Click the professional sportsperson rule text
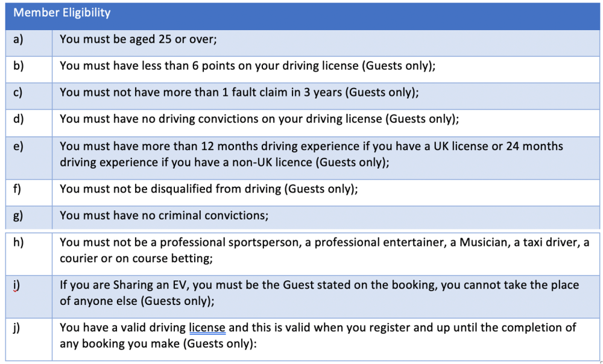The width and height of the screenshot is (603, 364). coord(324,250)
